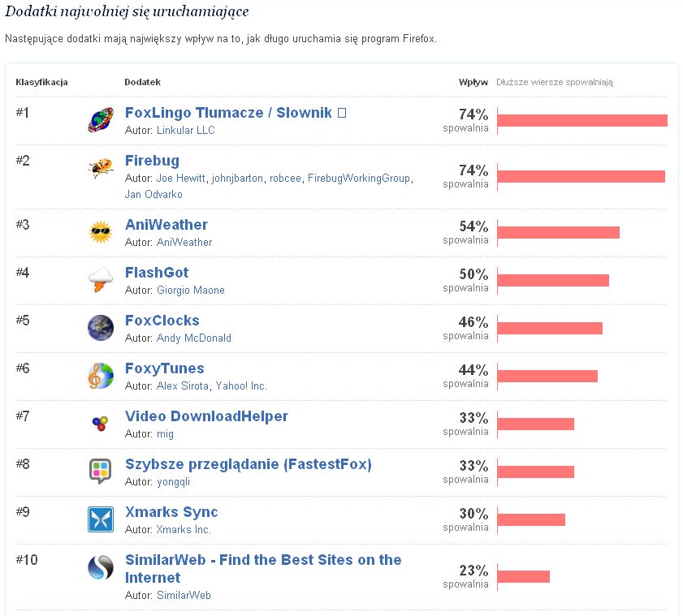Screen dimensions: 683x616
Task: Click the Video DownloadHelper colored balls icon
Action: tap(101, 423)
